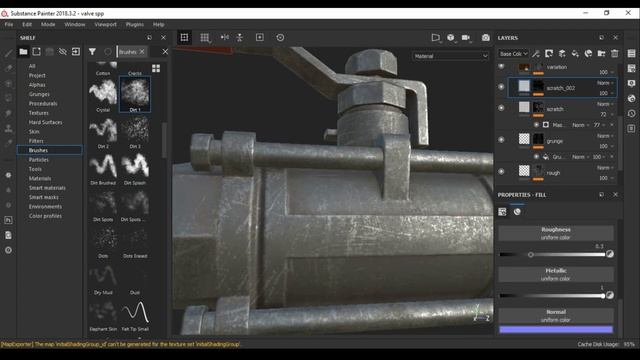Screen dimensions: 640x360
Task: Open grunge layer blend mode dropdown
Action: 606,136
